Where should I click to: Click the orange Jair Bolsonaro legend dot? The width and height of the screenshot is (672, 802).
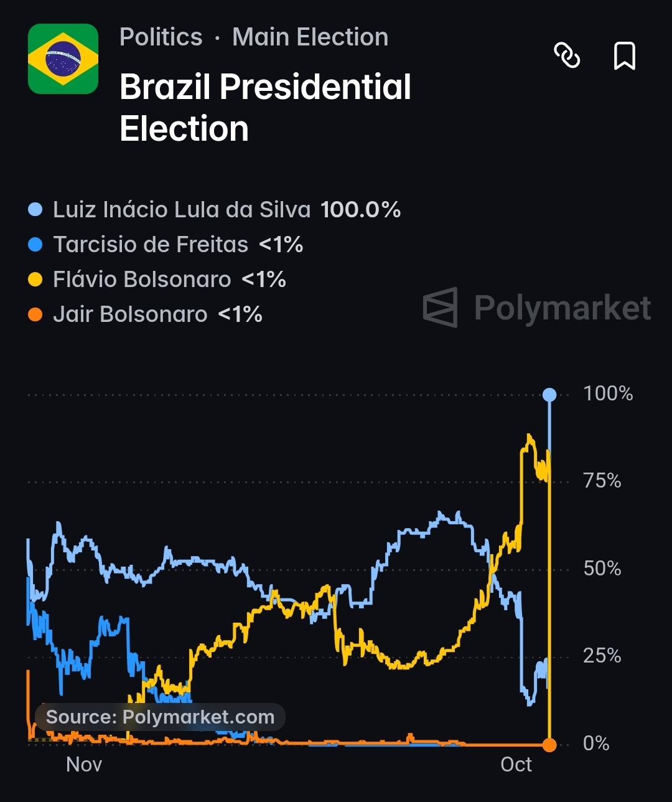[x=35, y=314]
